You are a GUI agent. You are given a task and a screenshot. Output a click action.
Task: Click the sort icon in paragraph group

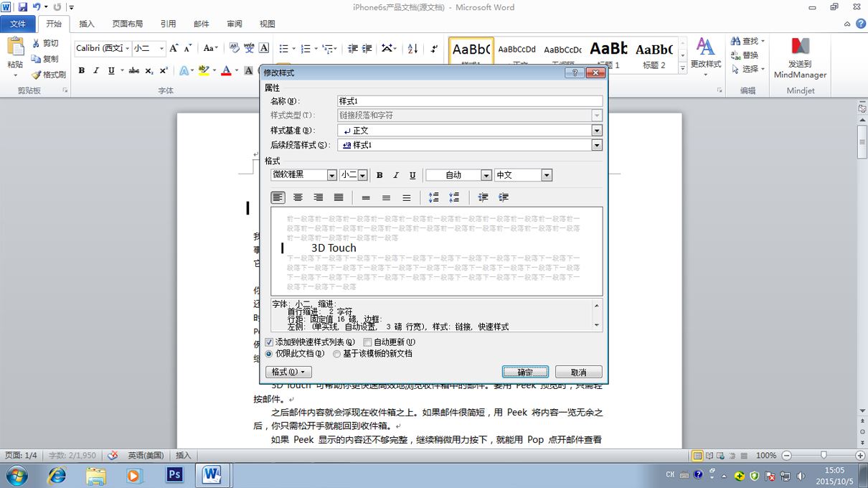pyautogui.click(x=412, y=49)
